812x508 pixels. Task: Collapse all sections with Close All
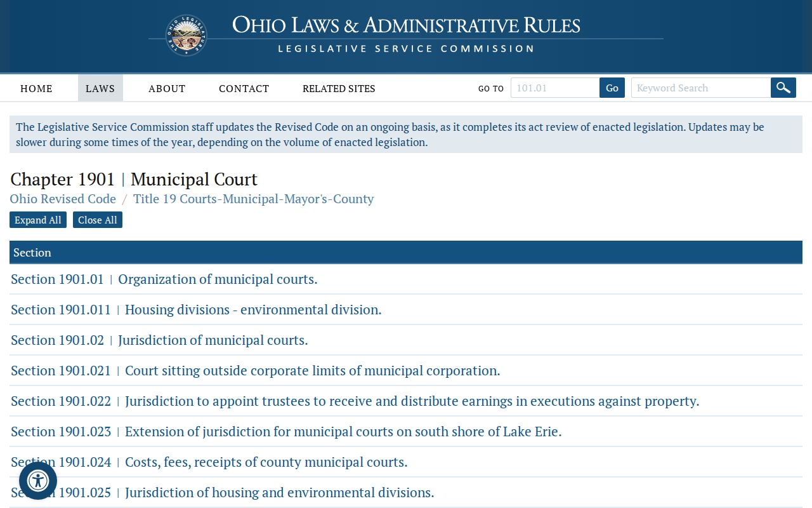pos(98,220)
